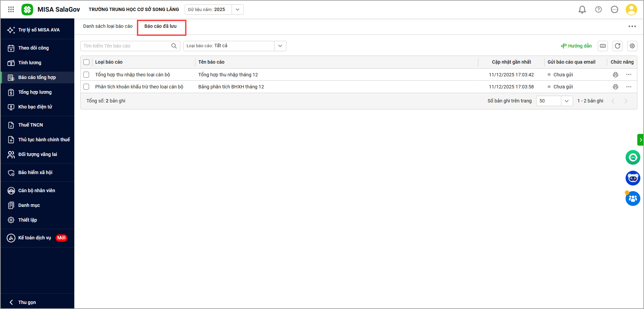Open the app launcher grid icon

tap(11, 9)
